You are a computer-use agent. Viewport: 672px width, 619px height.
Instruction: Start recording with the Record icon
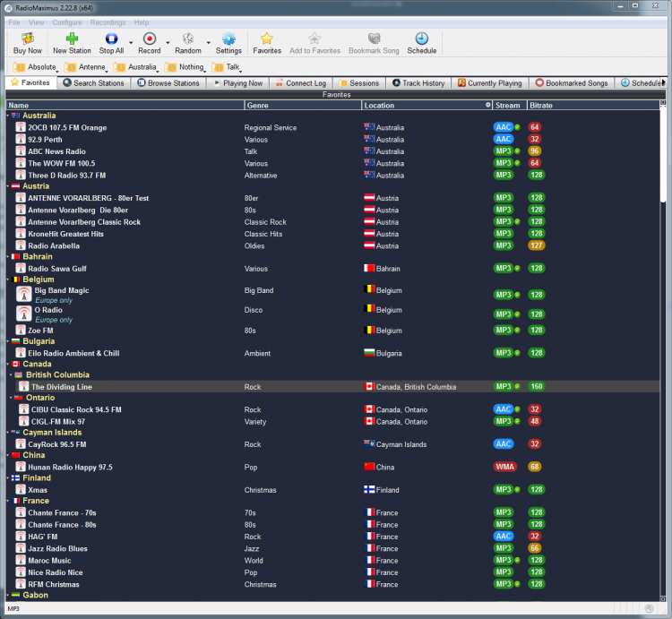[x=149, y=39]
